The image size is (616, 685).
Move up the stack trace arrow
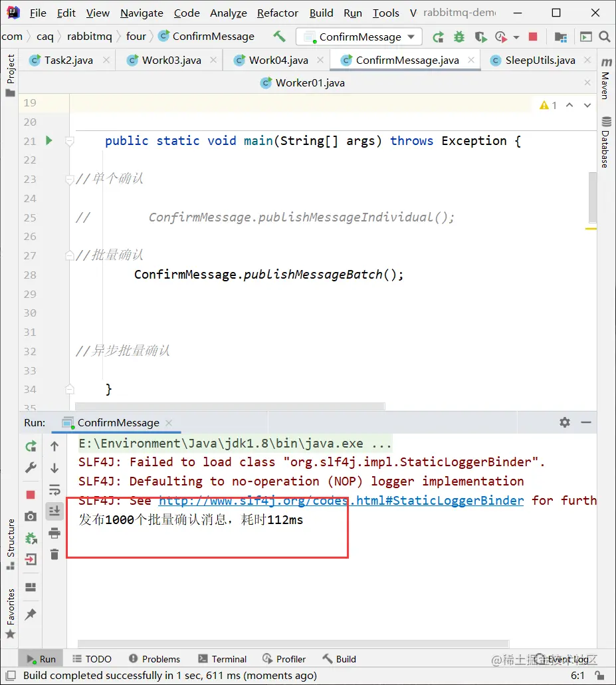point(54,446)
